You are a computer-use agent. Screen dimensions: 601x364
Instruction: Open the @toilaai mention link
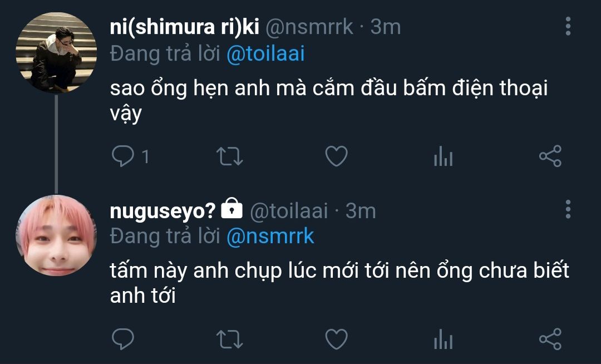265,54
